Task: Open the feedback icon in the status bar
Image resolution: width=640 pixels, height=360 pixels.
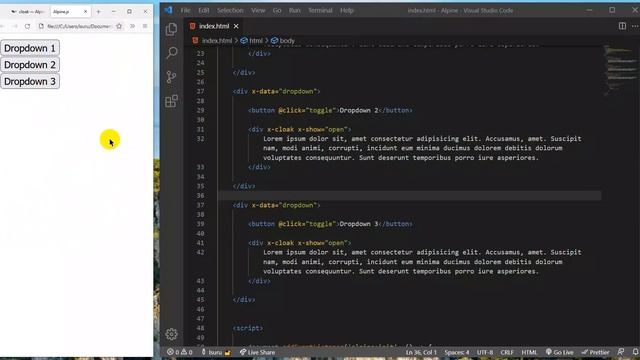Action: (621, 352)
